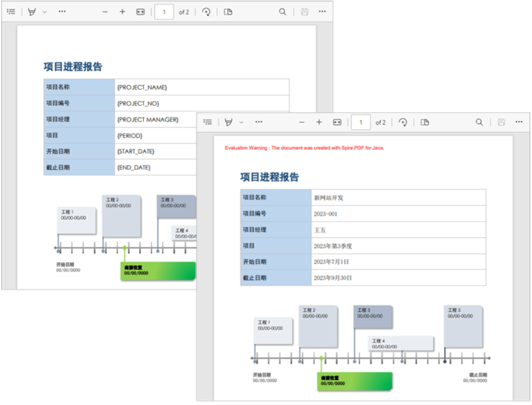The height and width of the screenshot is (405, 532).
Task: Click the 2023年9月30日 end date value
Action: [333, 278]
